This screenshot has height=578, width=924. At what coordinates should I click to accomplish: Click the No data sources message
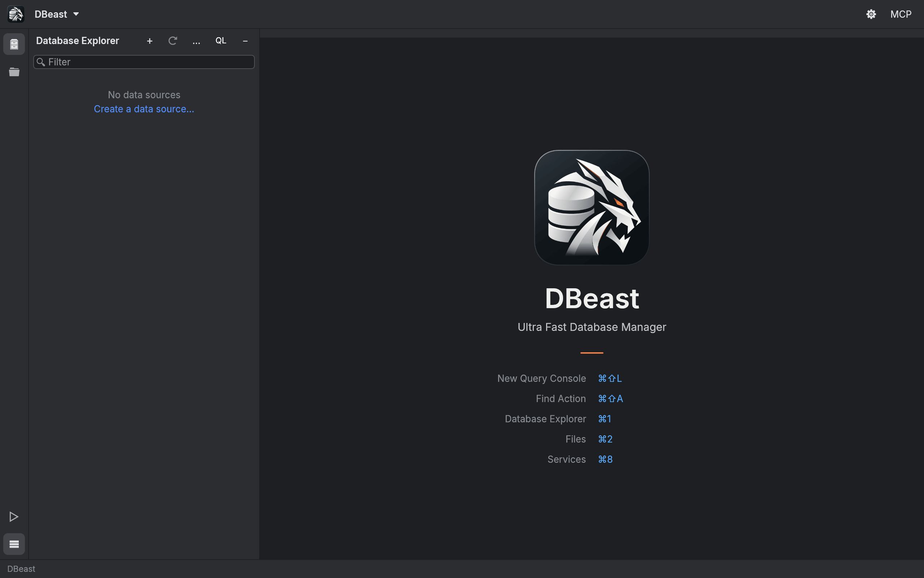click(x=144, y=95)
